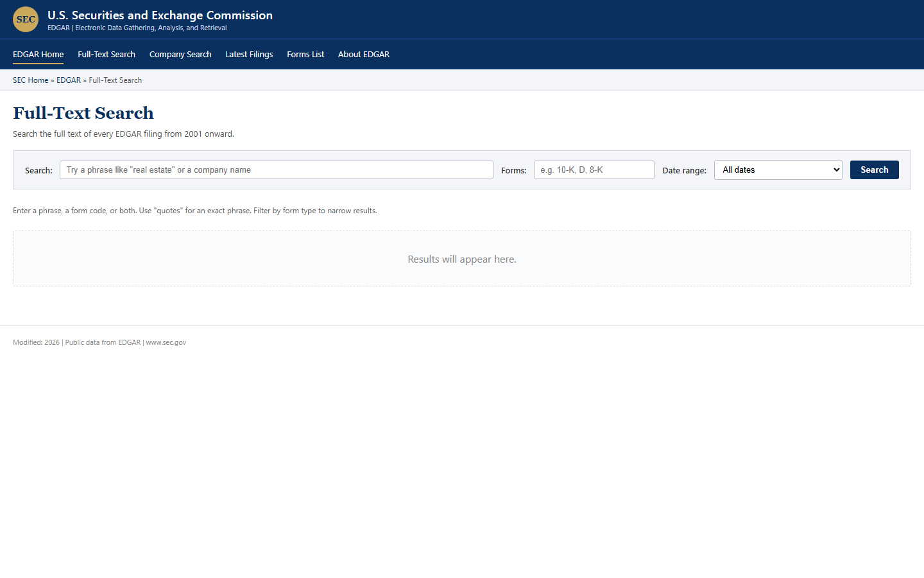The height and width of the screenshot is (578, 924).
Task: Click the U.S. Securities and Exchange Commission title
Action: click(x=160, y=15)
